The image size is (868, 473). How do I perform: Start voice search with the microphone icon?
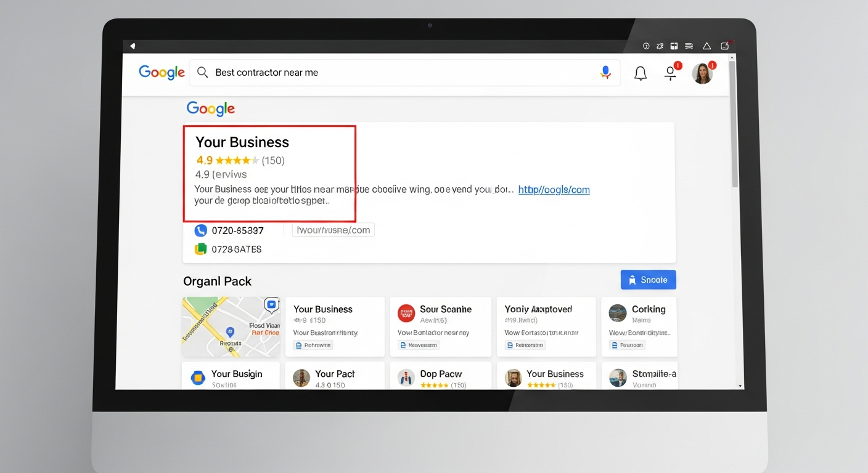coord(605,73)
